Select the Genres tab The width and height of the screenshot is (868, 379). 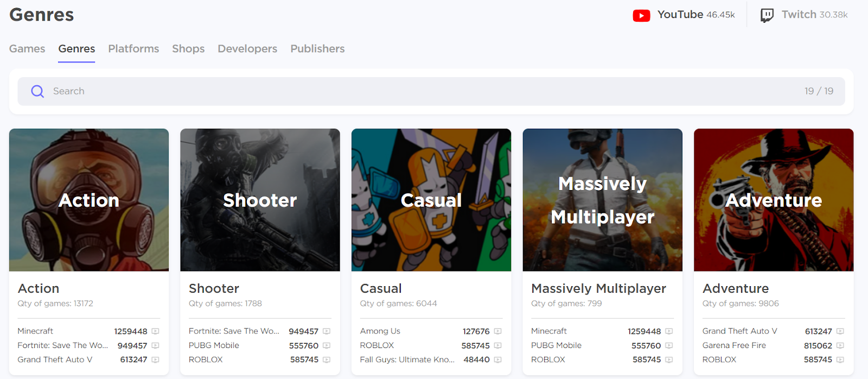pos(76,49)
